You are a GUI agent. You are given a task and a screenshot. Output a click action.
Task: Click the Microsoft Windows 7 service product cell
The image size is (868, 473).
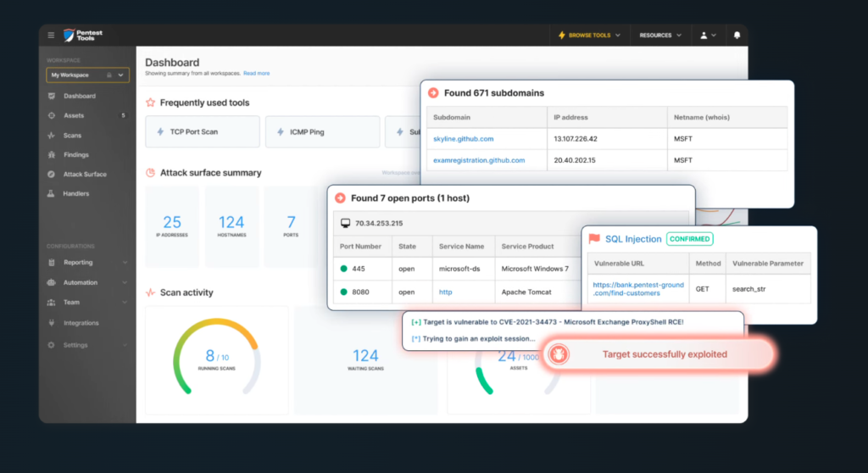pyautogui.click(x=537, y=269)
